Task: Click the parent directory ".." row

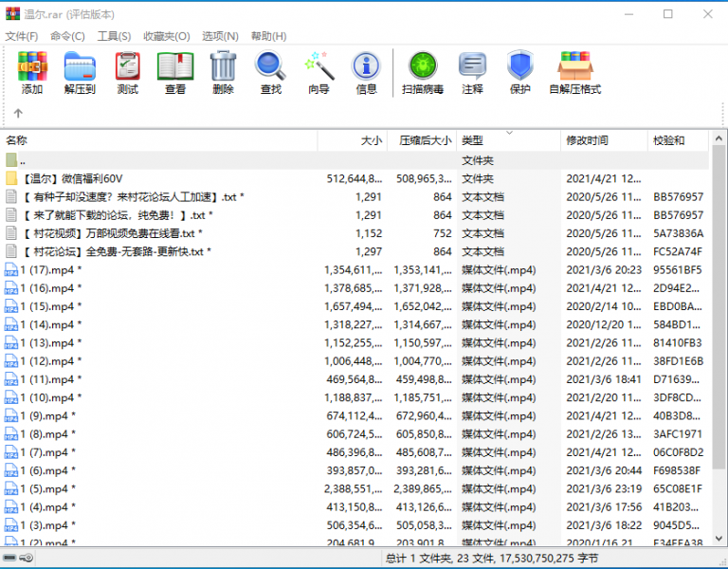Action: pyautogui.click(x=23, y=160)
